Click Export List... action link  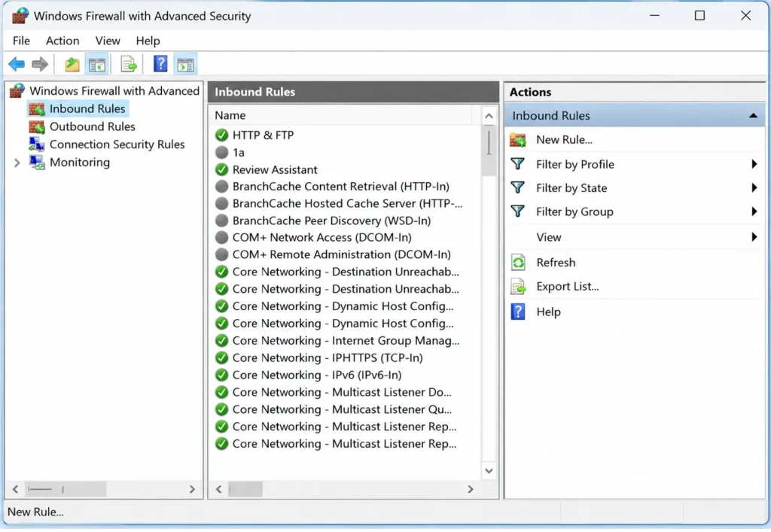[568, 287]
